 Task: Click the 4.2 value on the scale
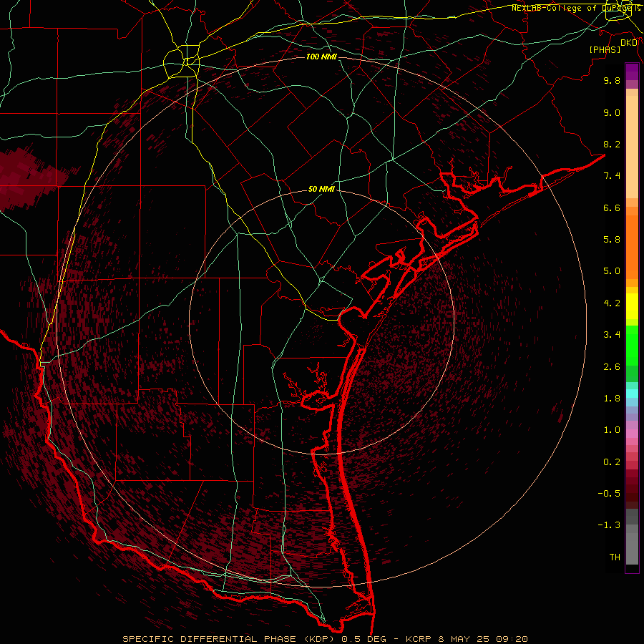tap(612, 303)
